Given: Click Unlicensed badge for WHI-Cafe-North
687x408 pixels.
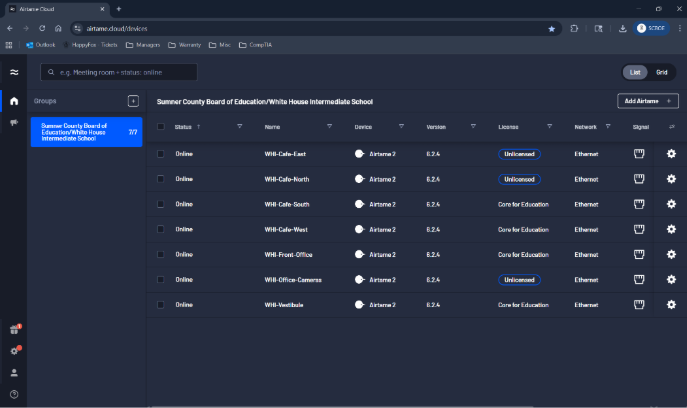Looking at the screenshot, I should coord(519,179).
